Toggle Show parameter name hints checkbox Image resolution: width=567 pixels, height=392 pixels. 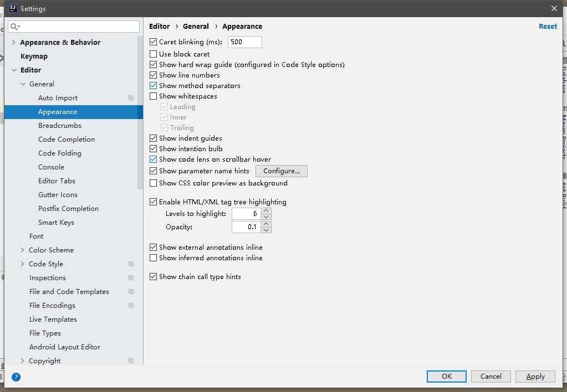pyautogui.click(x=154, y=171)
